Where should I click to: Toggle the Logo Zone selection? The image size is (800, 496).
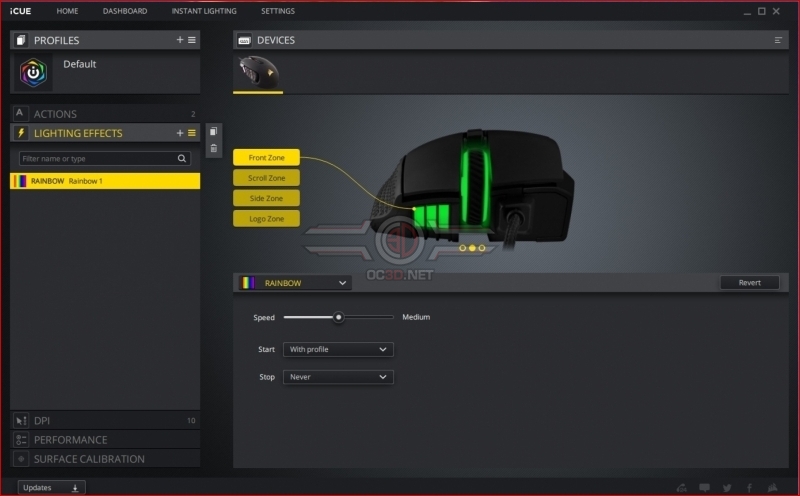coord(266,219)
